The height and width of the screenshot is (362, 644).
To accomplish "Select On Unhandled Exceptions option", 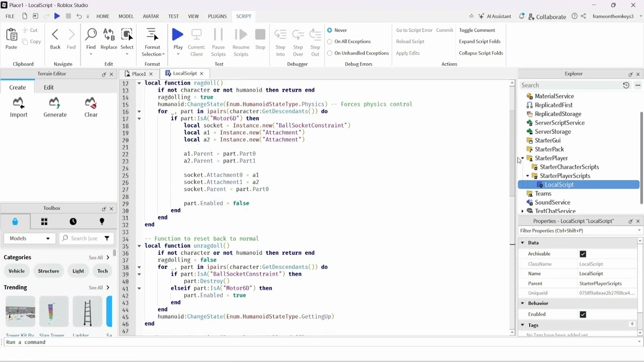I will click(x=330, y=53).
